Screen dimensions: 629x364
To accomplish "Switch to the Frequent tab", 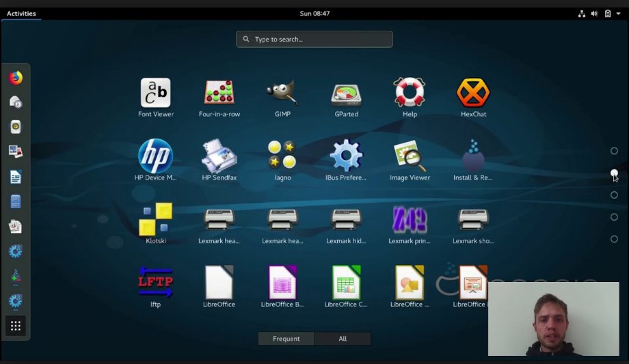I will pyautogui.click(x=286, y=338).
